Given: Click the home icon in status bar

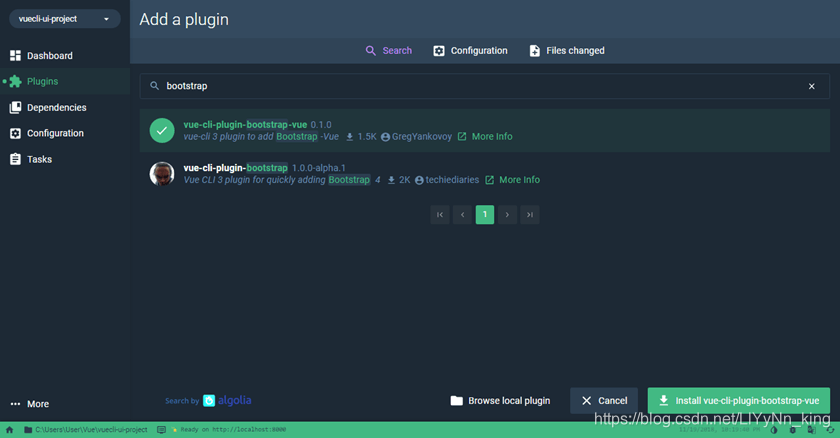Looking at the screenshot, I should [10, 429].
